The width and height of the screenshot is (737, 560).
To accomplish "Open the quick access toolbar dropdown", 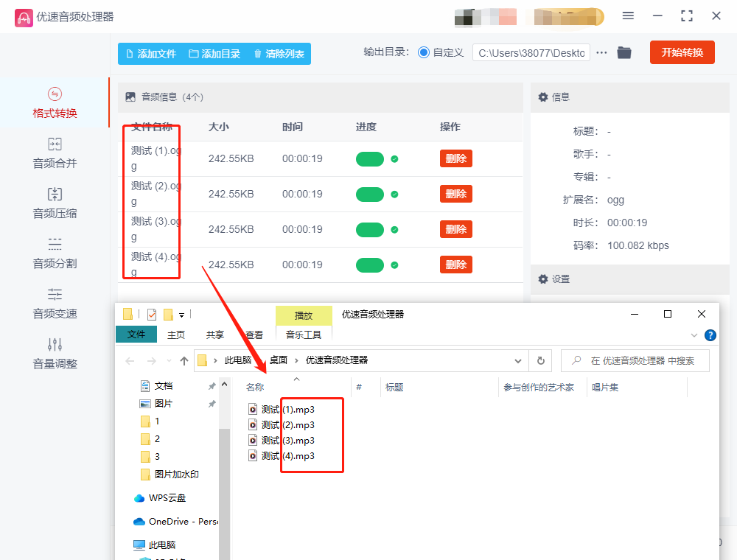I will (181, 315).
